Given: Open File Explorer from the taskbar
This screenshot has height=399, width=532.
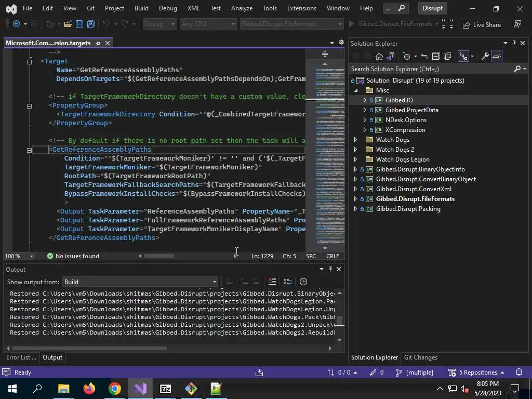Looking at the screenshot, I should click(64, 389).
